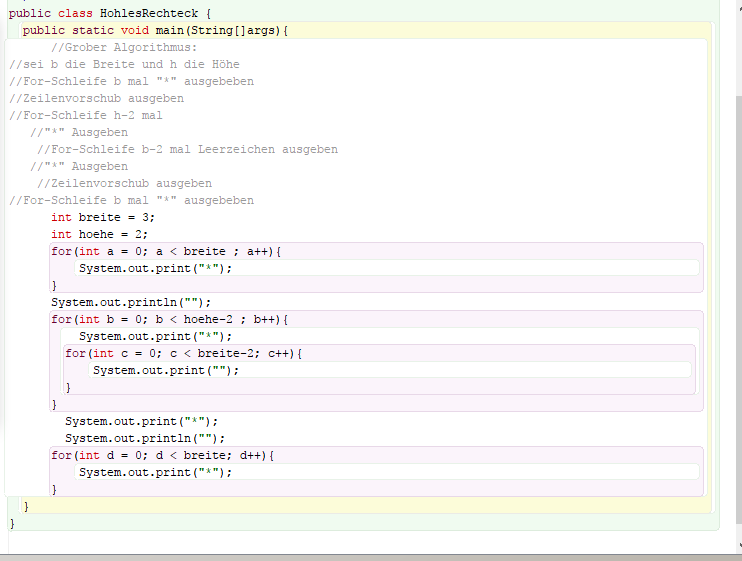Viewport: 742px width, 561px height.
Task: Click the empty-string System.out.print("") line
Action: [166, 371]
